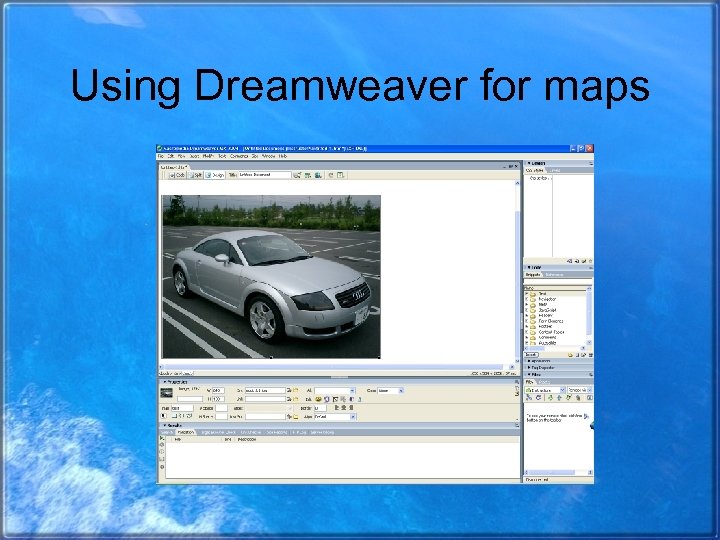
Task: Switch to Split view
Action: [x=196, y=175]
